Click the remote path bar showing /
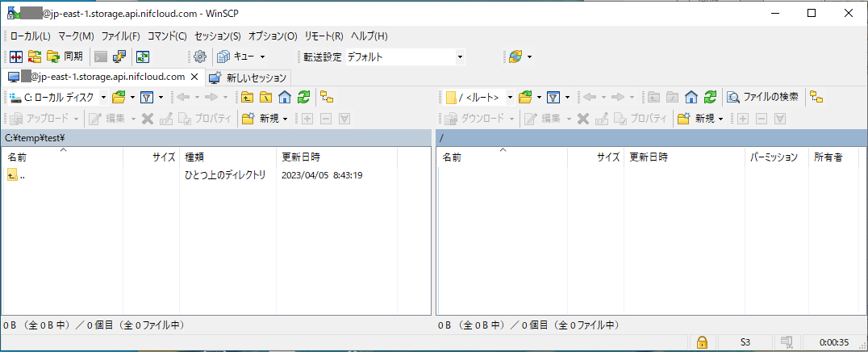 [x=650, y=137]
